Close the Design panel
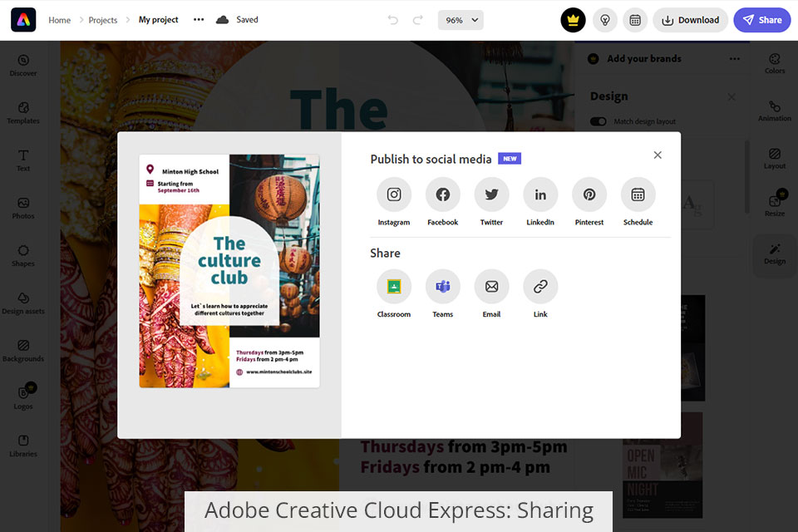798x532 pixels. click(x=731, y=96)
